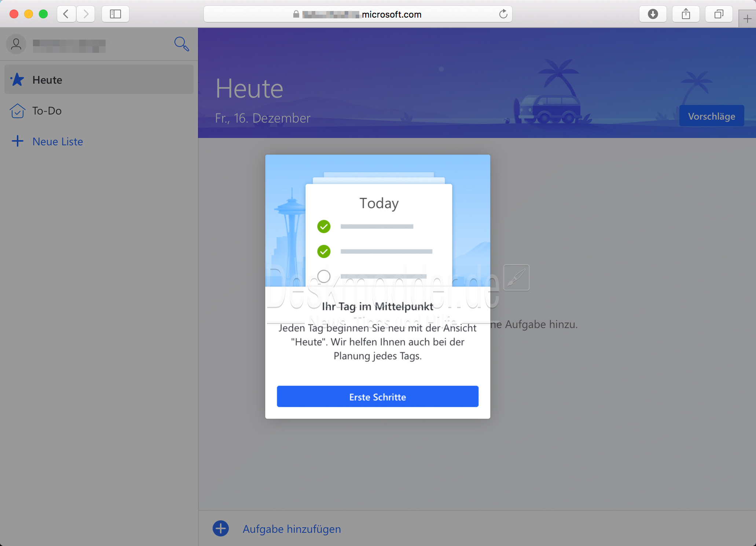The height and width of the screenshot is (546, 756).
Task: Open the Safari downloads button
Action: coord(653,14)
